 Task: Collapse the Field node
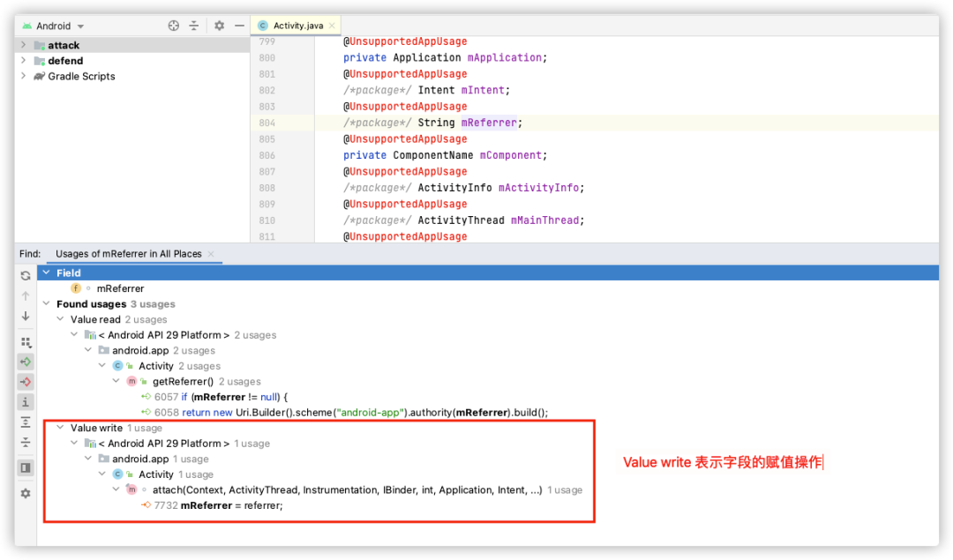pos(46,273)
